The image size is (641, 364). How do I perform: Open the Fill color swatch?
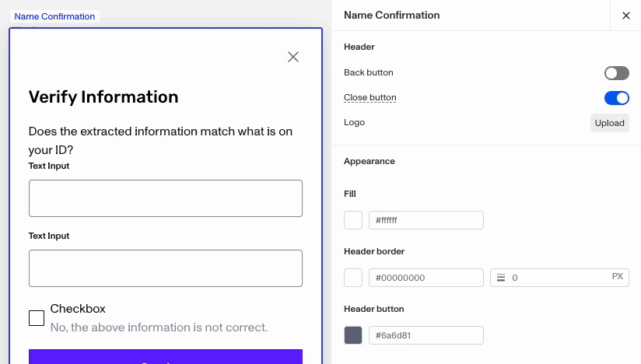[353, 220]
